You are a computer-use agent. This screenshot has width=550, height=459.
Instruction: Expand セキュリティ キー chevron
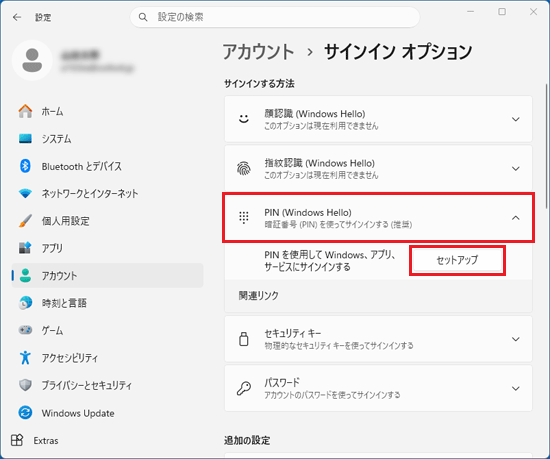click(515, 339)
